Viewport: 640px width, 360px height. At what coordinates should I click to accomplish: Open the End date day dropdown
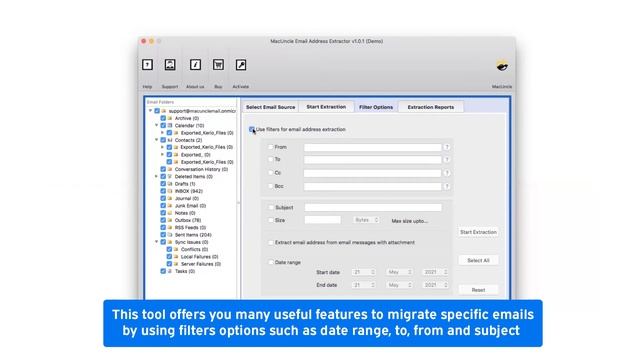(364, 285)
